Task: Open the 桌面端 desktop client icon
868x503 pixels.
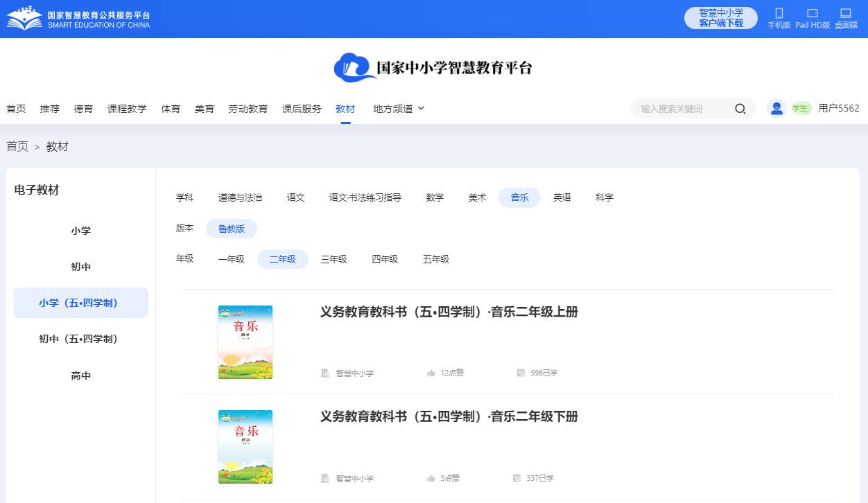Action: point(845,13)
